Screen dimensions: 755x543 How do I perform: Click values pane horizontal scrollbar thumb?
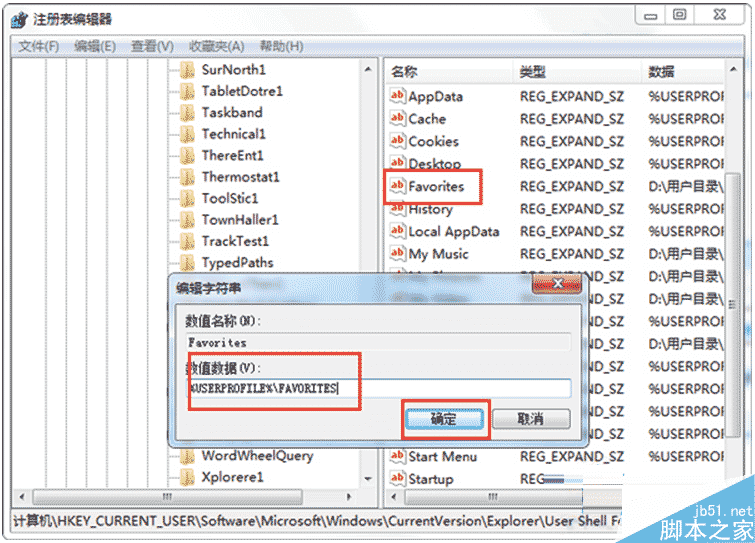494,496
